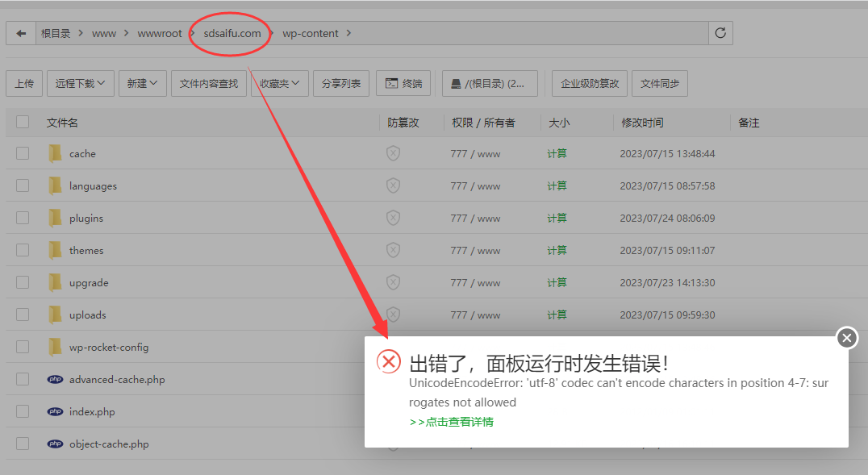Check the languages folder checkbox
Viewport: 868px width, 475px height.
coord(23,185)
